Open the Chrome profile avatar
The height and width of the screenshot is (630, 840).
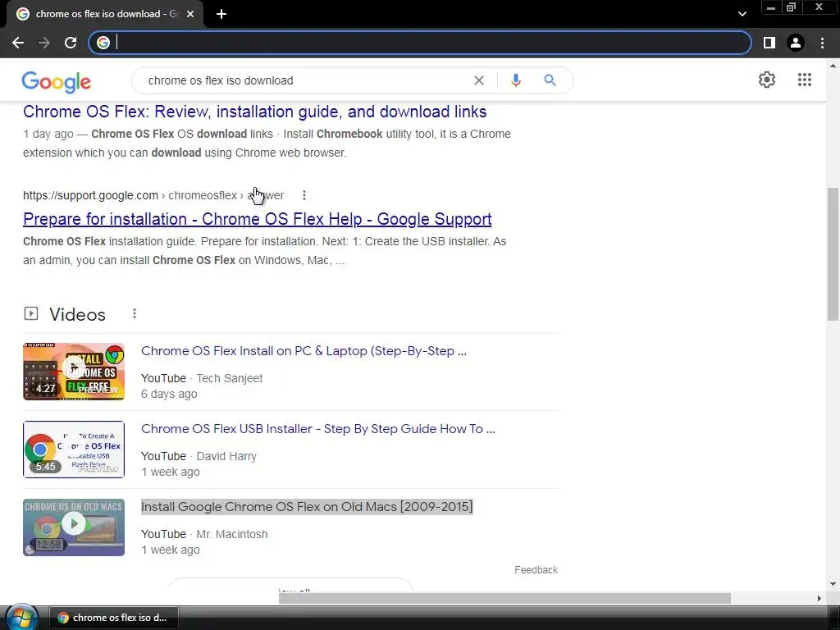(x=796, y=43)
